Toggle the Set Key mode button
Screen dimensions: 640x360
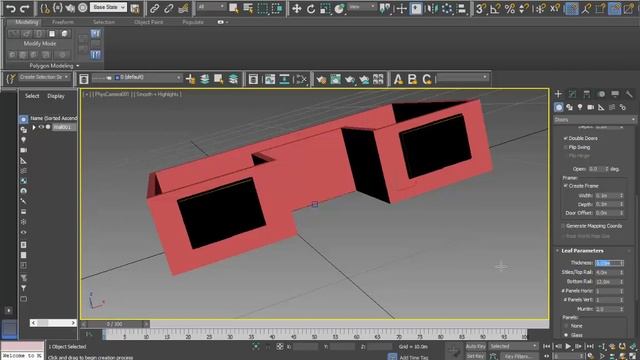coord(476,356)
